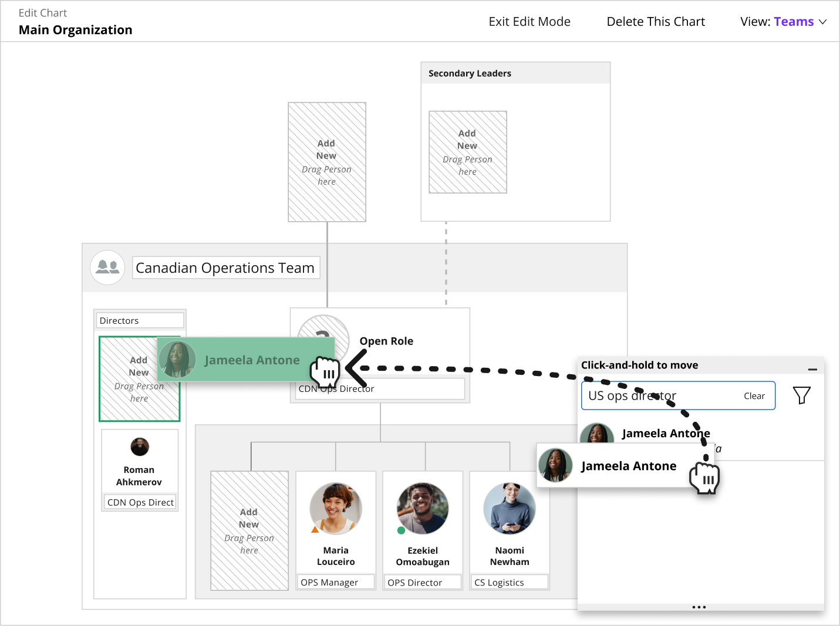Click the CS Logistics title field
This screenshot has width=840, height=626.
[510, 582]
